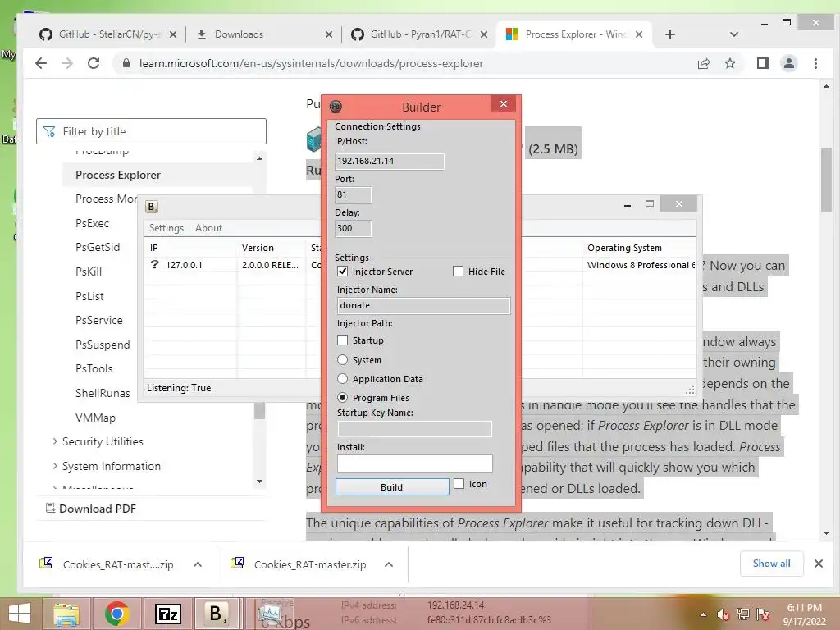Viewport: 840px width, 630px height.
Task: Check the Startup checkbox
Action: (342, 340)
